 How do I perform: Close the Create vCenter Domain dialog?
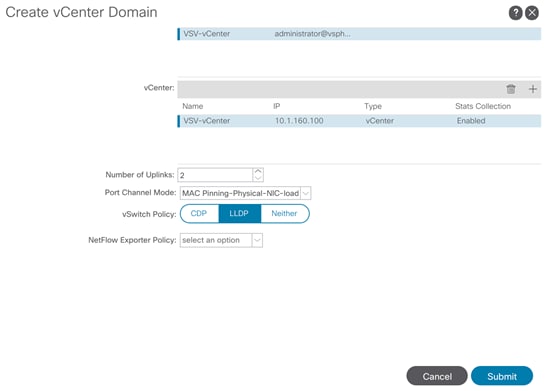click(x=532, y=13)
